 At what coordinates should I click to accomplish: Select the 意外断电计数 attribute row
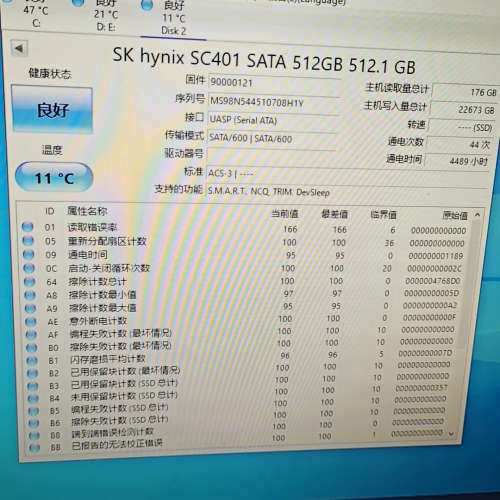click(x=242, y=320)
